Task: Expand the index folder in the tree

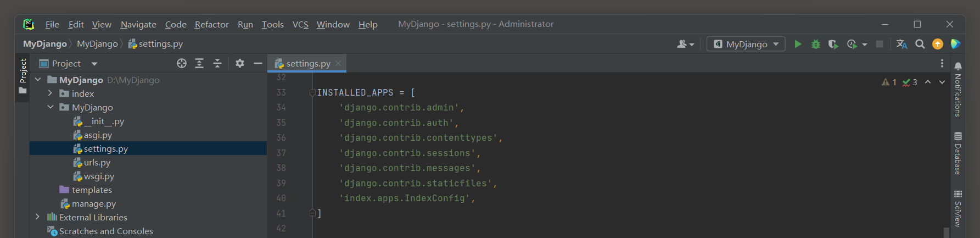Action: point(50,93)
